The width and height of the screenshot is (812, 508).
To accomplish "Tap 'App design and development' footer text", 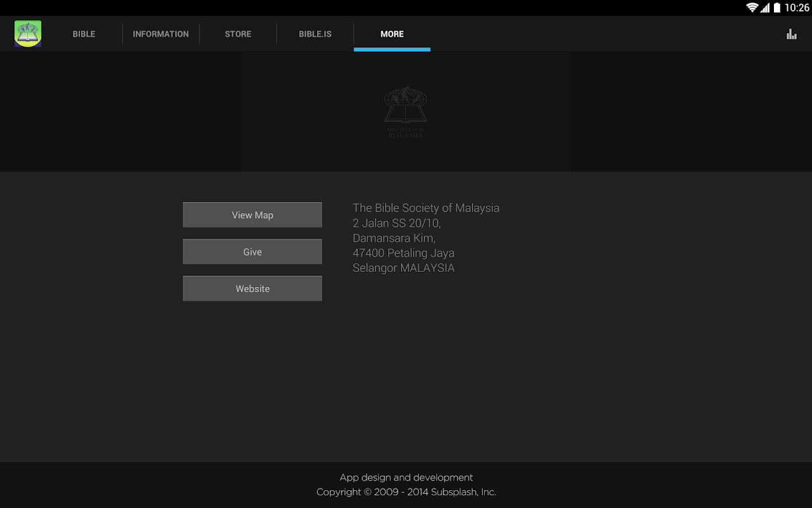I will (x=406, y=478).
